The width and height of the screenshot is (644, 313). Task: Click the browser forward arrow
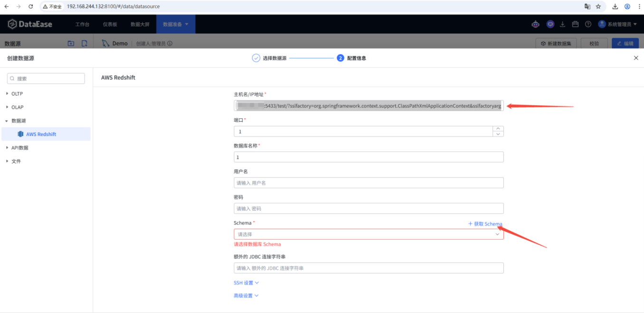point(19,7)
